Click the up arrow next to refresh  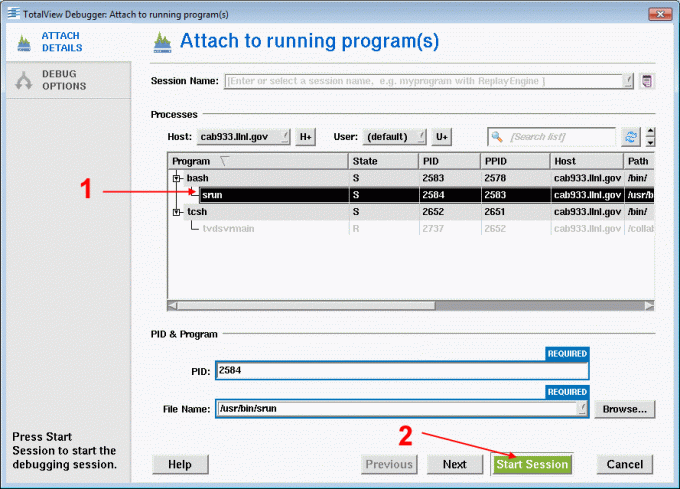(x=650, y=132)
